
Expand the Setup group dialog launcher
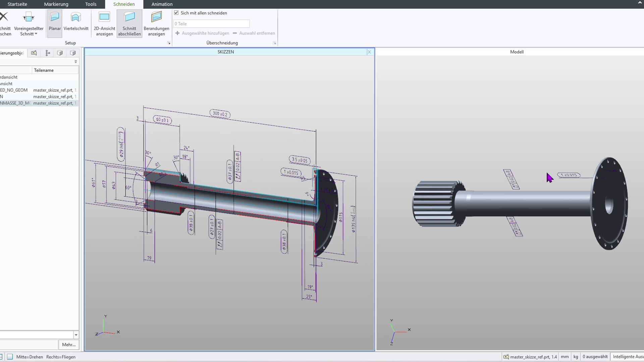point(169,43)
